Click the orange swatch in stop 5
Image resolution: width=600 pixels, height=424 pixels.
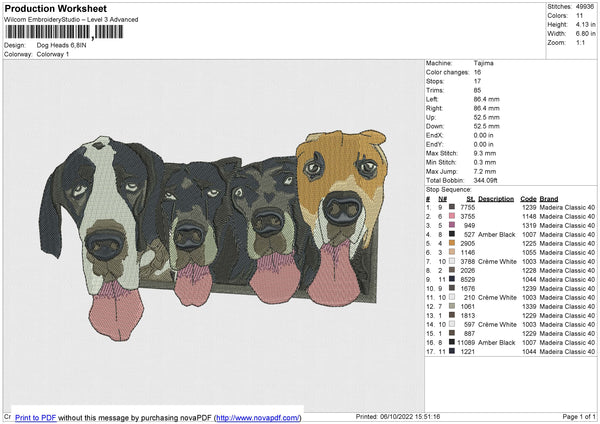(453, 243)
